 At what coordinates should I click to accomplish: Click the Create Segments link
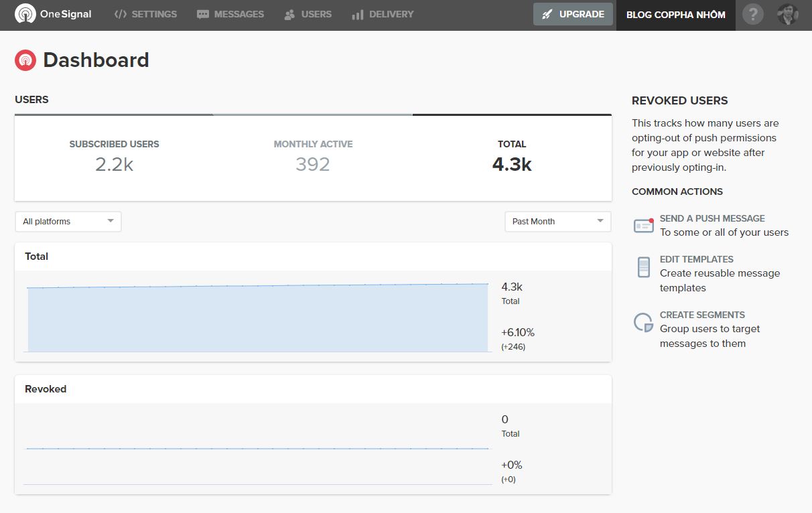click(702, 315)
